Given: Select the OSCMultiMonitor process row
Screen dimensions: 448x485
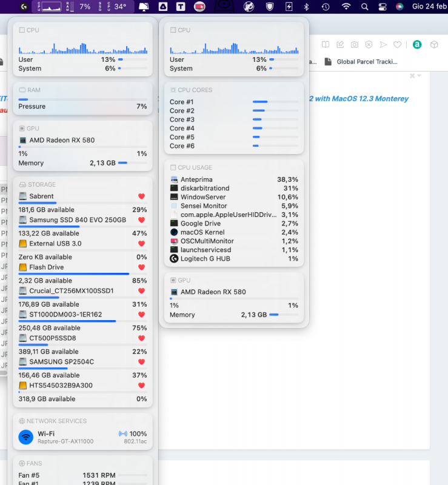Looking at the screenshot, I should pos(234,241).
